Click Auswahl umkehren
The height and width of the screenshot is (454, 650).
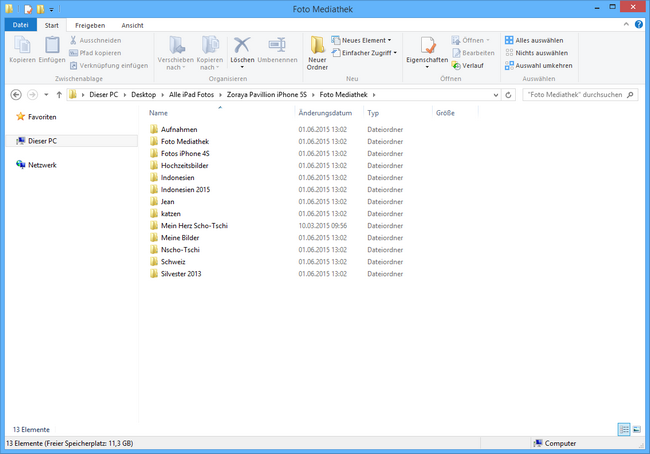pyautogui.click(x=538, y=65)
